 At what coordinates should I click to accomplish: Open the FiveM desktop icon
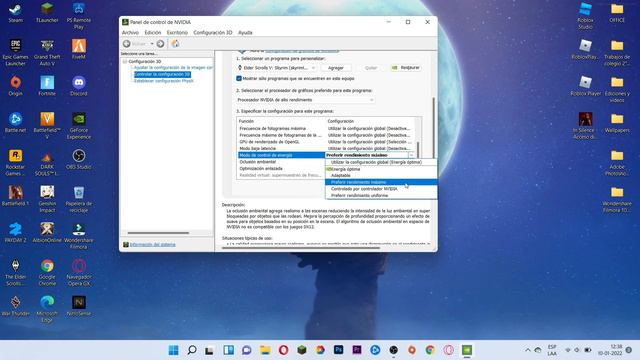(79, 49)
